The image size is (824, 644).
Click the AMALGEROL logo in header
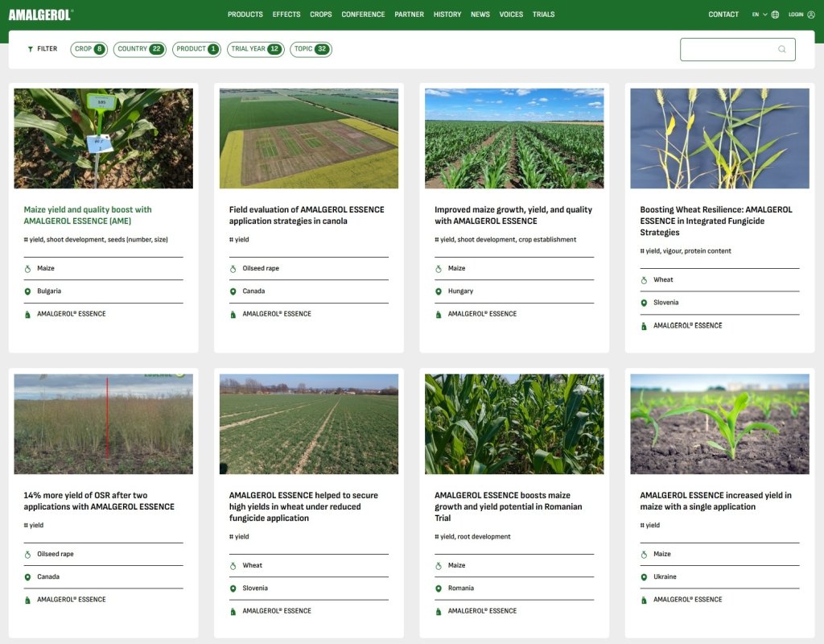40,14
